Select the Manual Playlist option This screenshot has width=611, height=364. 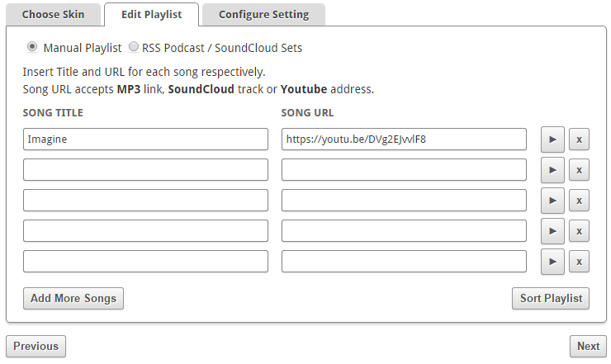(32, 47)
